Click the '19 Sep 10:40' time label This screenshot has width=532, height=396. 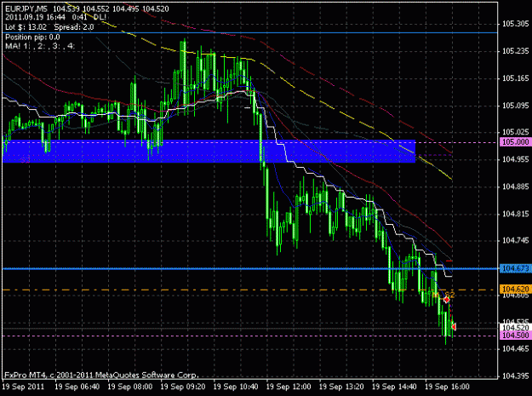coord(236,387)
